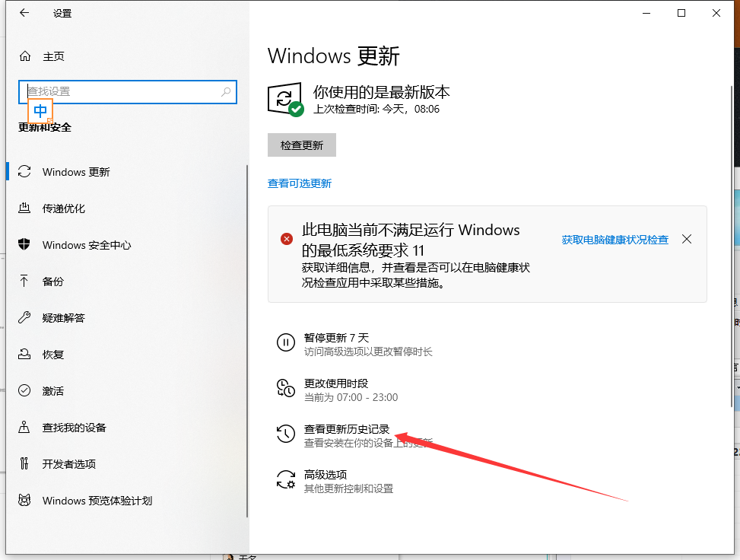The width and height of the screenshot is (740, 560).
Task: Click the 当前为 07:00 - 23:00 text
Action: 351,398
